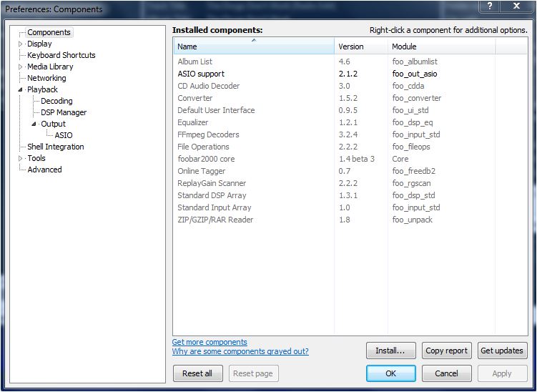Sort components by Version column header

tap(360, 46)
